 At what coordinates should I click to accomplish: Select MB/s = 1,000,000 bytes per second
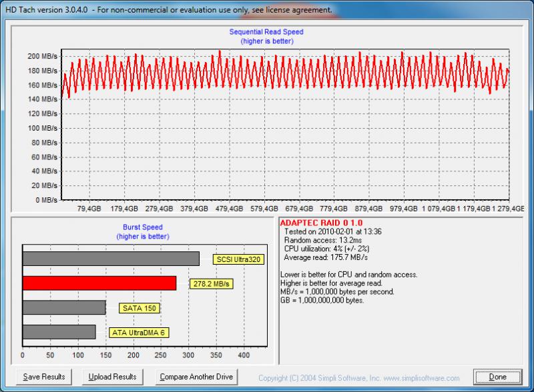pyautogui.click(x=337, y=291)
